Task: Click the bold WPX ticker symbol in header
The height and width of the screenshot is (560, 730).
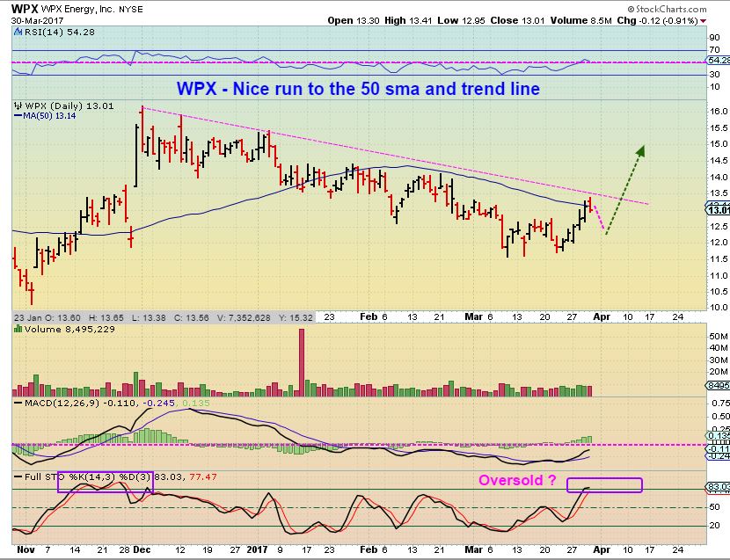Action: 25,9
